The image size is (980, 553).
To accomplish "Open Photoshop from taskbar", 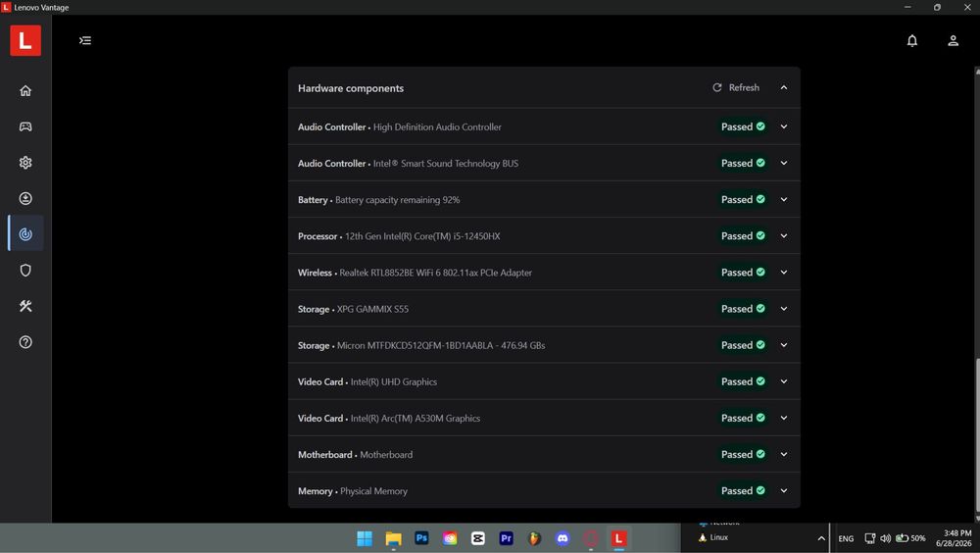I will (421, 538).
